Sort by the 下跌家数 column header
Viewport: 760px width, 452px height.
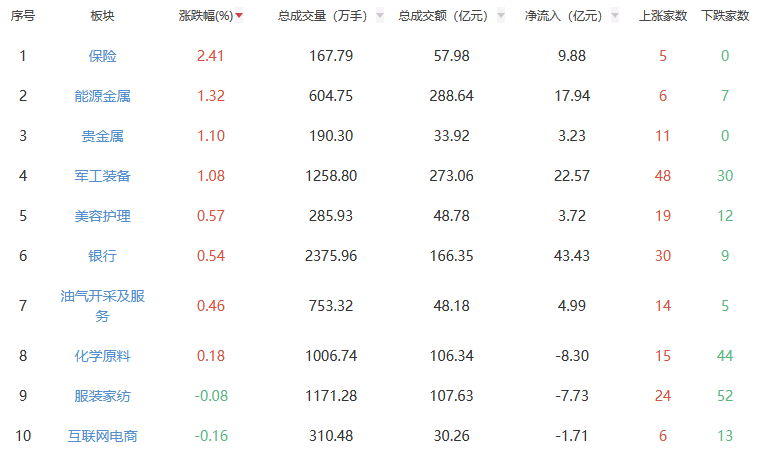coord(725,16)
